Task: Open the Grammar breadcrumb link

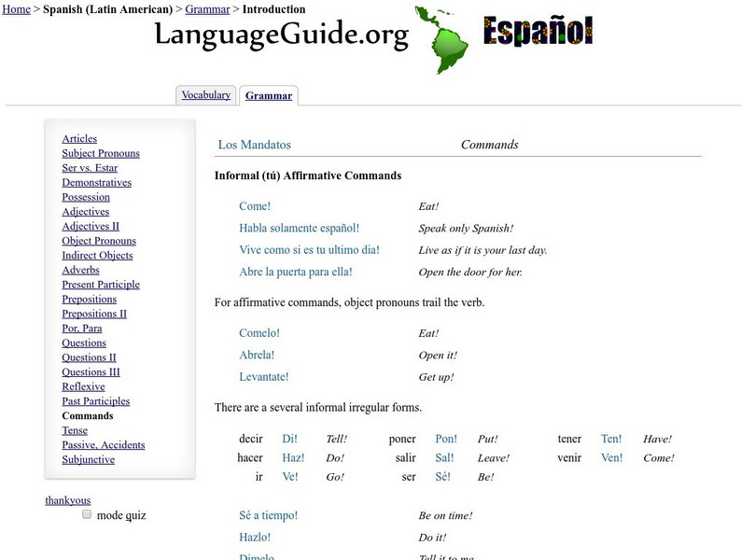Action: pyautogui.click(x=207, y=9)
